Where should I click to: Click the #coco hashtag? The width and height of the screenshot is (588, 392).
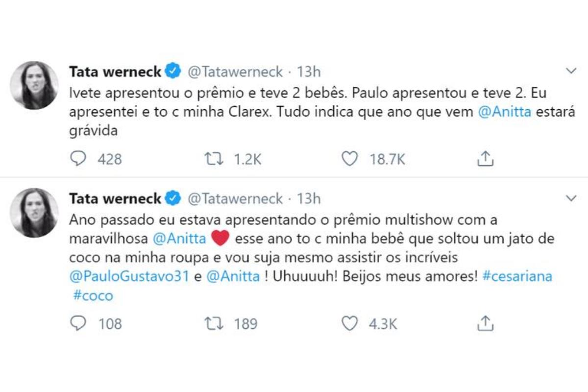coord(91,295)
